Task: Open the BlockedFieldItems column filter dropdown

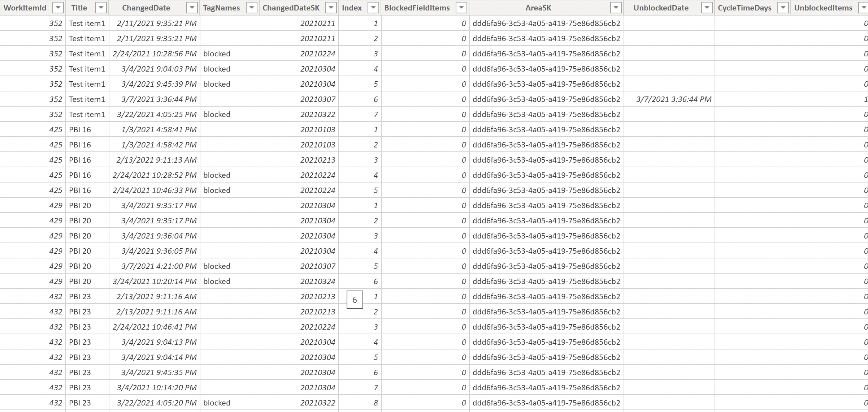Action: [461, 8]
